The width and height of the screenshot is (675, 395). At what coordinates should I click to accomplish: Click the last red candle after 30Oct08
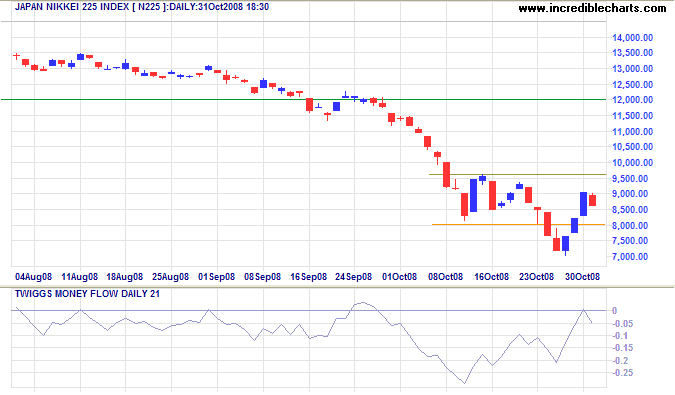click(x=592, y=200)
